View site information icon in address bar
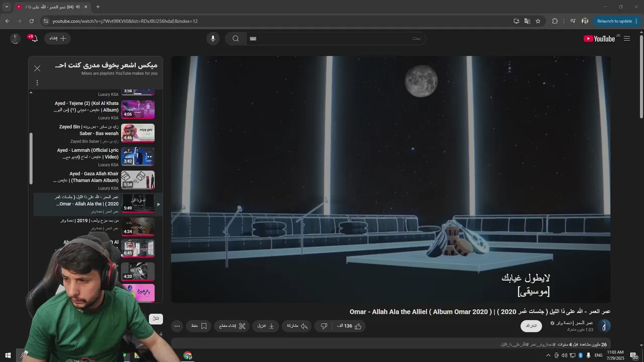The height and width of the screenshot is (362, 644). [46, 21]
